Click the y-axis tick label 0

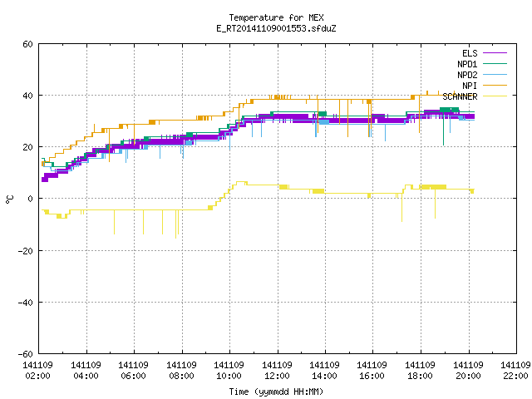click(31, 199)
